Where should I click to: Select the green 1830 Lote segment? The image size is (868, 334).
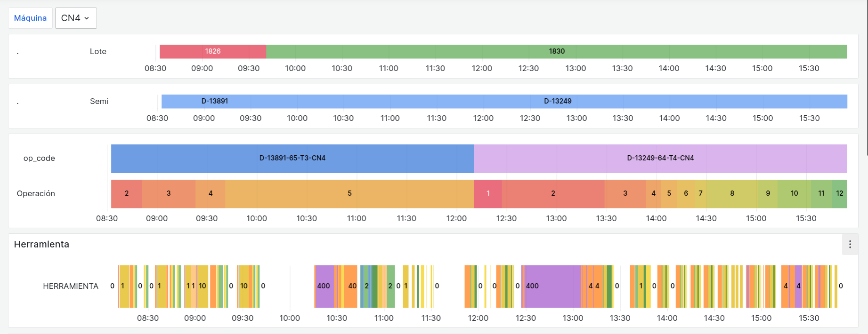tap(556, 51)
